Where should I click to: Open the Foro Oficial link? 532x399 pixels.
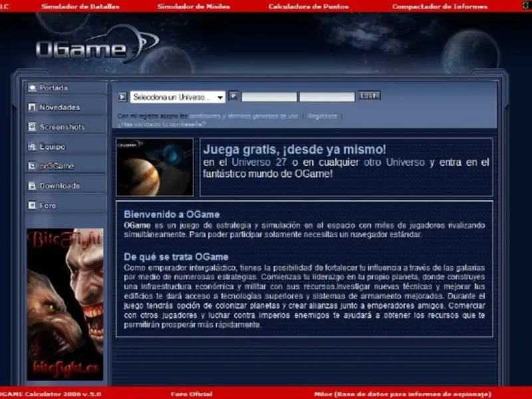point(192,394)
